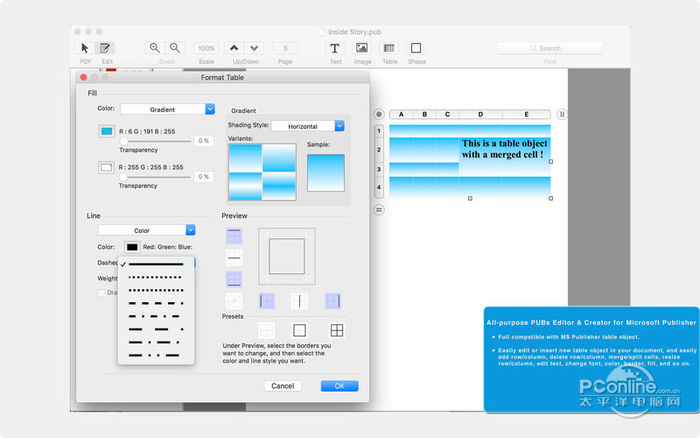Viewport: 700px width, 438px height.
Task: Select the dotted line style option
Action: (156, 277)
